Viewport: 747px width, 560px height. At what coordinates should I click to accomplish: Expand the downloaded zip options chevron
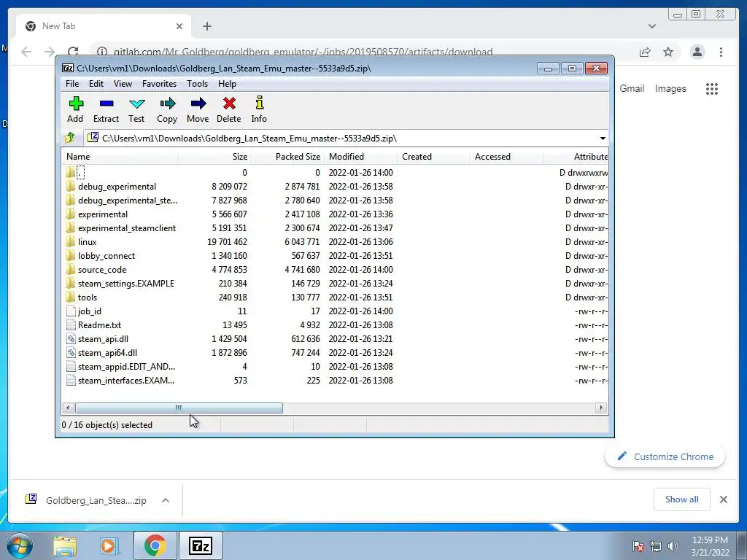click(x=166, y=500)
